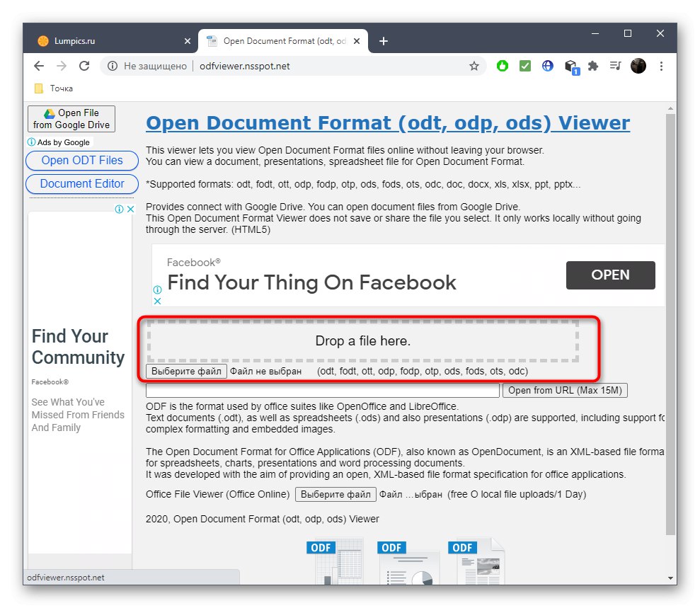Click the browser forward arrow
700x608 pixels.
click(61, 66)
